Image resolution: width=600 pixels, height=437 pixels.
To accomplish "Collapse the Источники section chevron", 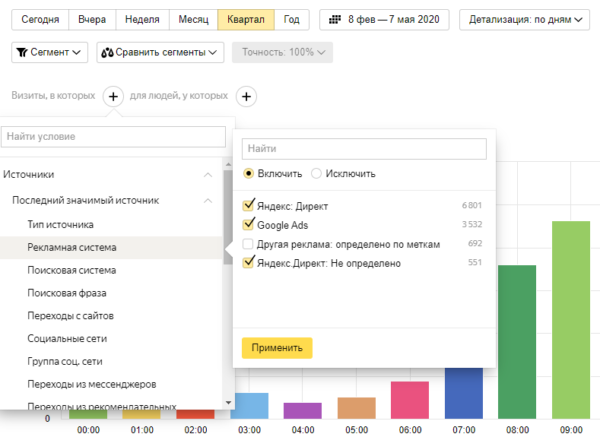I will [208, 175].
